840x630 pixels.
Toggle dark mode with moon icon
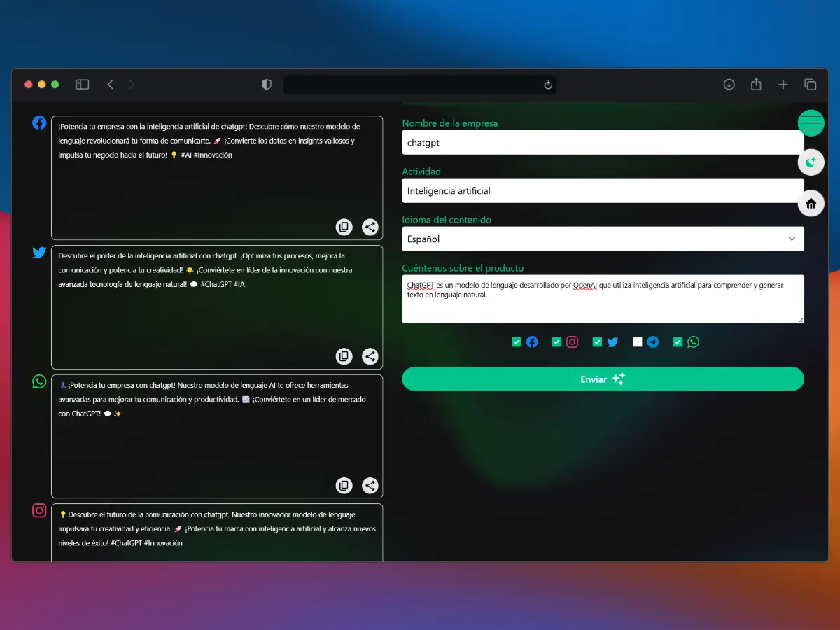click(811, 162)
